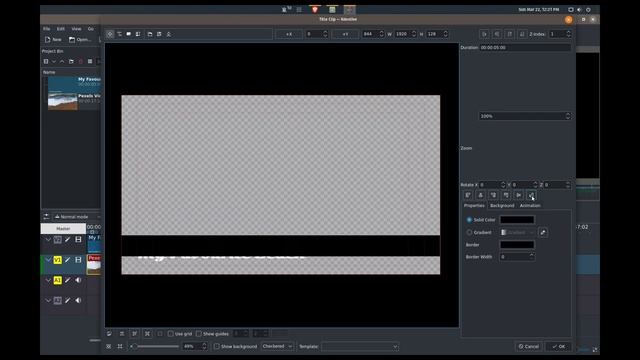This screenshot has width=640, height=360.
Task: Click the timeline icon left of Normal mode
Action: pos(46,217)
